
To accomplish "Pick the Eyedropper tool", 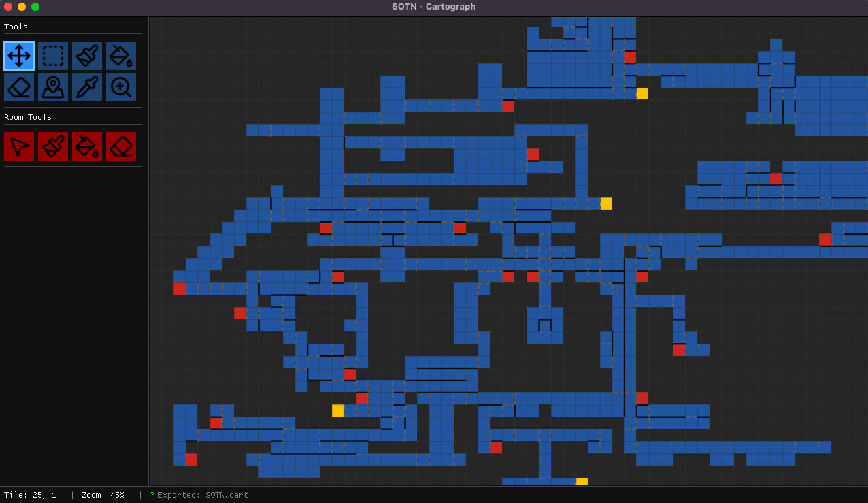I will pos(87,87).
